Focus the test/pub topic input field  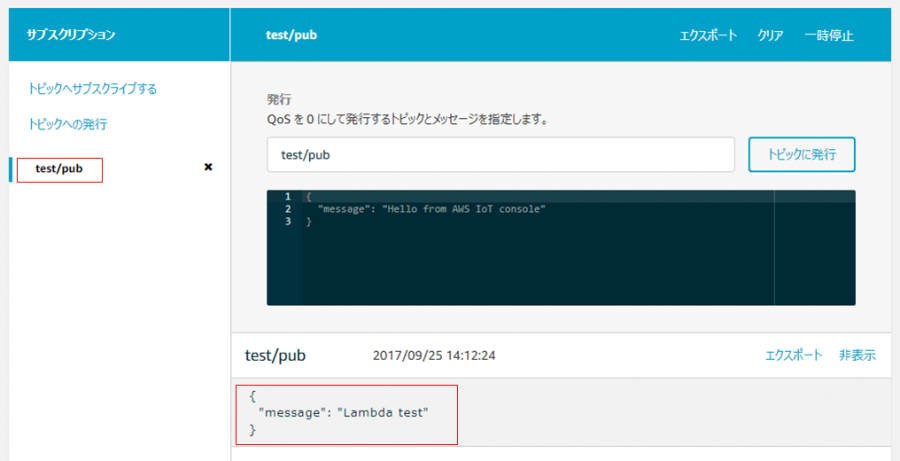[501, 154]
